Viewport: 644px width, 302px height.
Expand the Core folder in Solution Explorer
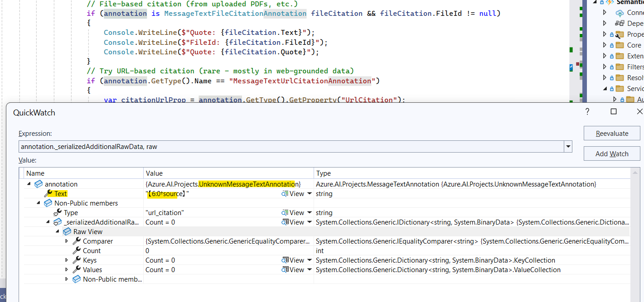605,45
